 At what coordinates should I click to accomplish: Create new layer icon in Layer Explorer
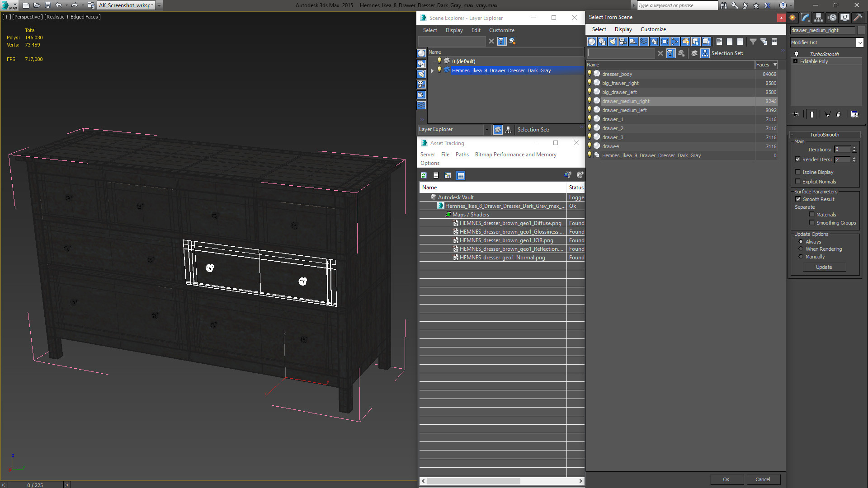tap(512, 41)
